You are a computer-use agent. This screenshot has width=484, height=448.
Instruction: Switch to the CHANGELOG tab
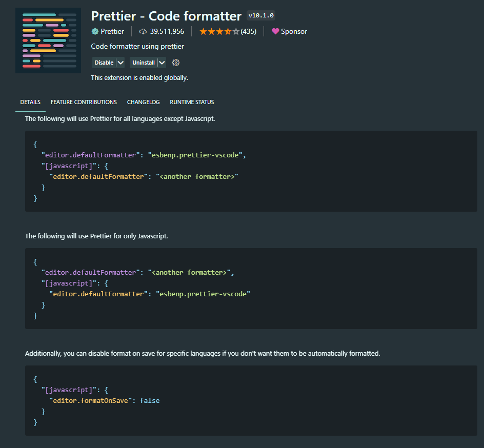(143, 102)
